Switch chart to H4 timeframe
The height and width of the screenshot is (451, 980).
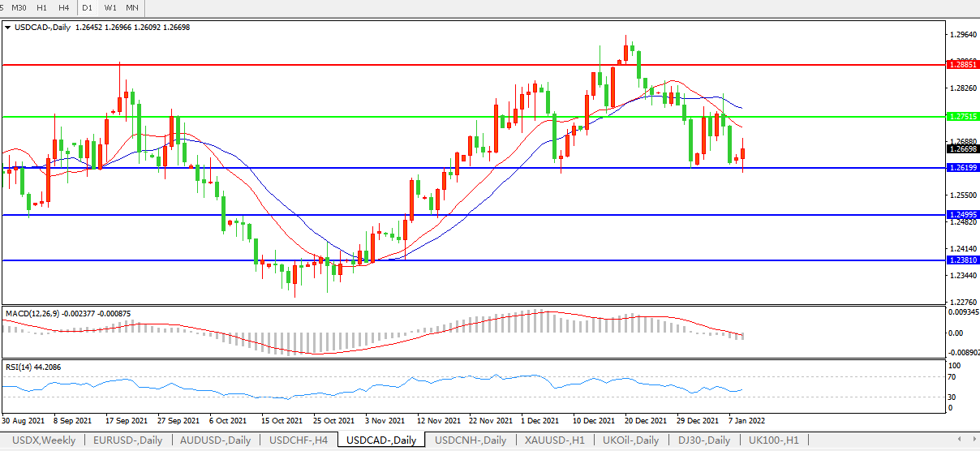[x=65, y=8]
